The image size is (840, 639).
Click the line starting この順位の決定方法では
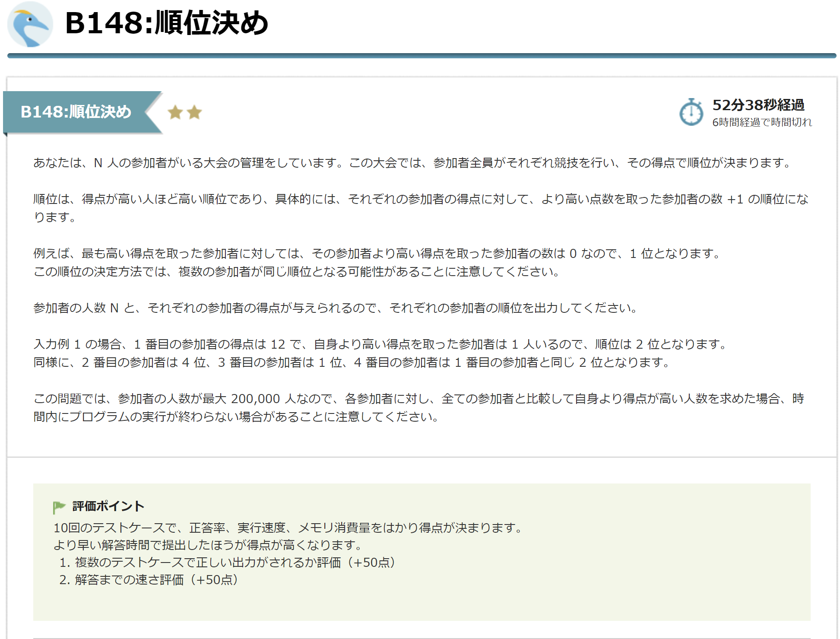tap(297, 272)
